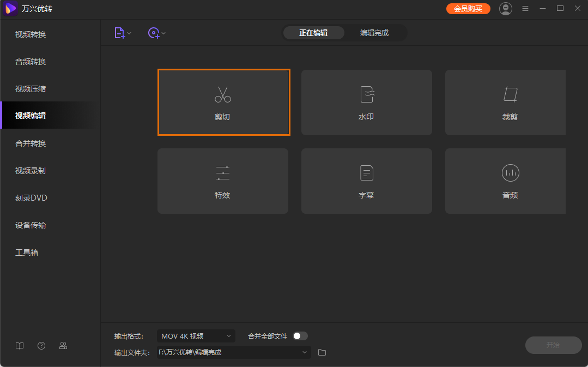
Task: Open the 水印 watermark tool
Action: click(366, 102)
